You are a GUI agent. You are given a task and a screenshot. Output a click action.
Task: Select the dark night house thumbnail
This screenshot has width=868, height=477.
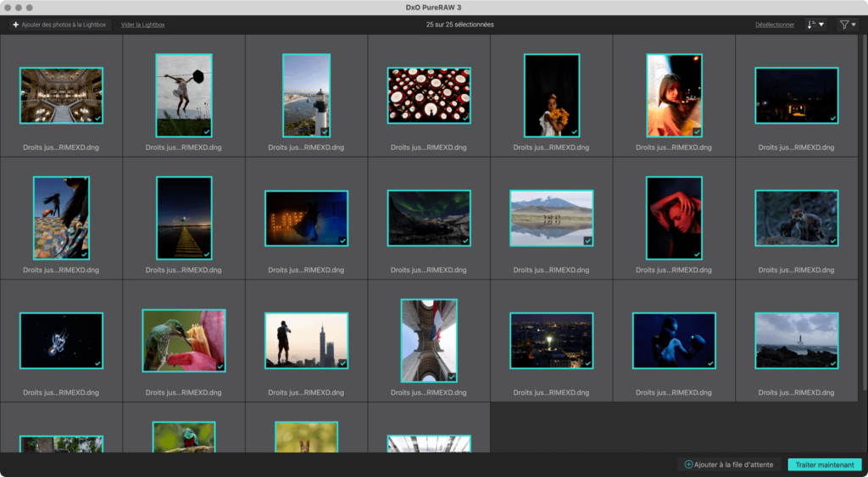[x=797, y=95]
